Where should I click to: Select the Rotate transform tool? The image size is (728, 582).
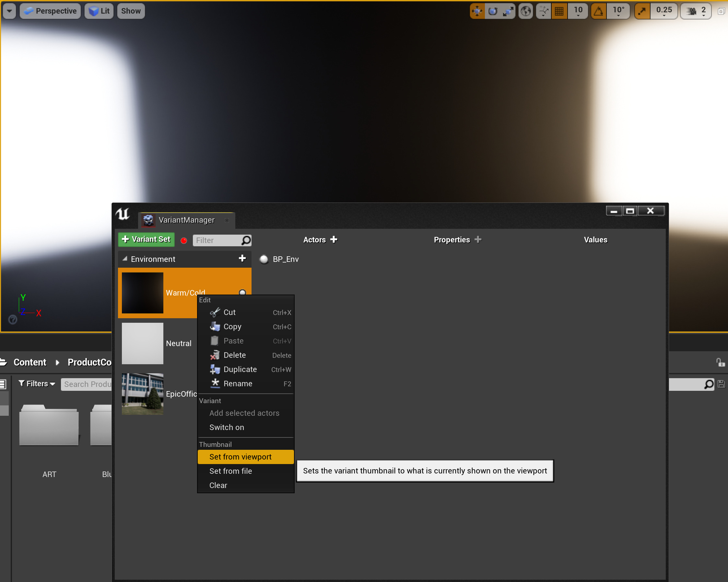[x=493, y=11]
